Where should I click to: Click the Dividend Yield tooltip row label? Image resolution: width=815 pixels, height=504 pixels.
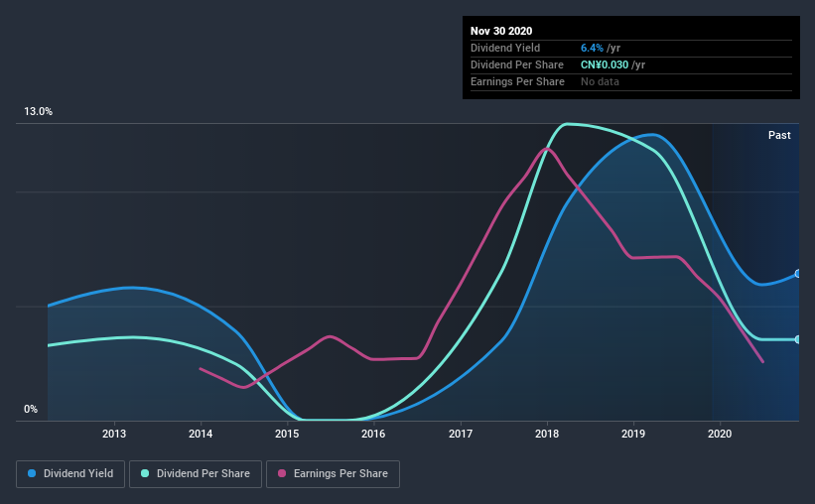[505, 48]
